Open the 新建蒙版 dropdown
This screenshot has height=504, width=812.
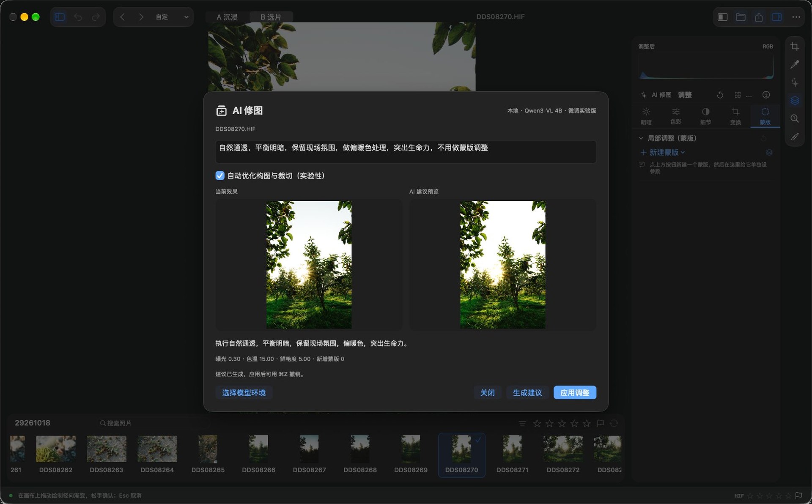(663, 152)
